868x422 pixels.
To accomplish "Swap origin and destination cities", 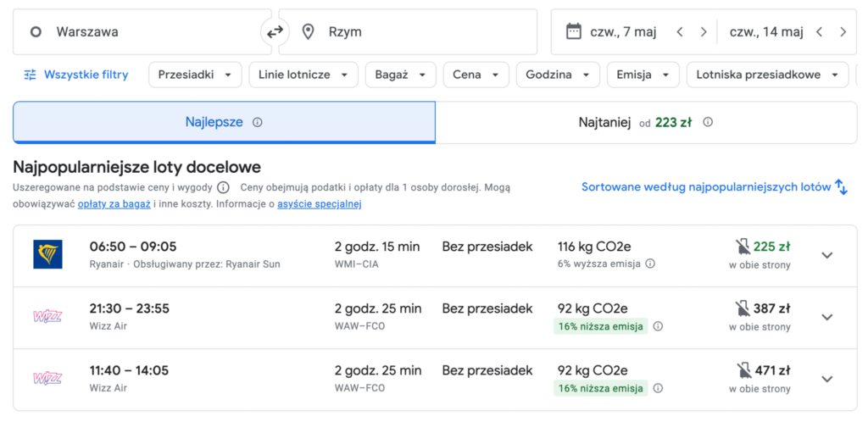I will 275,32.
